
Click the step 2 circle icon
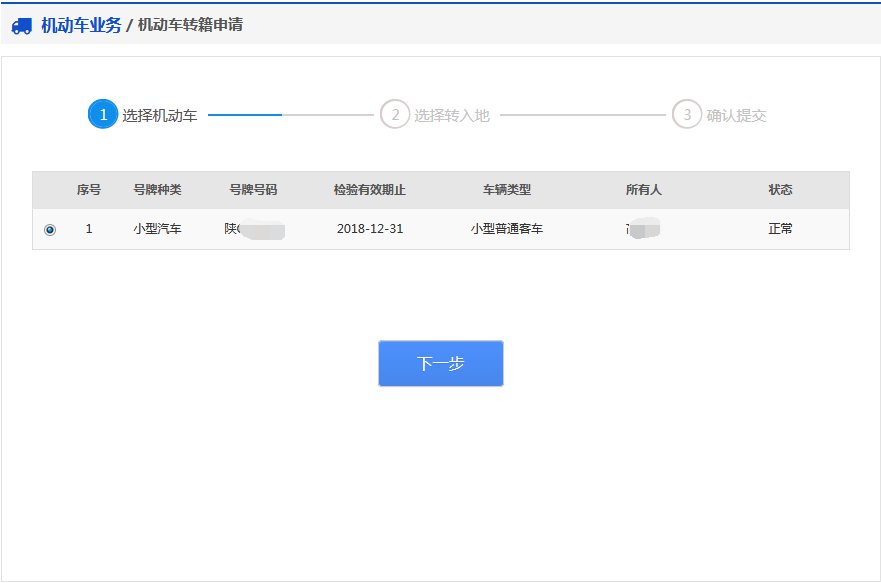[x=395, y=115]
